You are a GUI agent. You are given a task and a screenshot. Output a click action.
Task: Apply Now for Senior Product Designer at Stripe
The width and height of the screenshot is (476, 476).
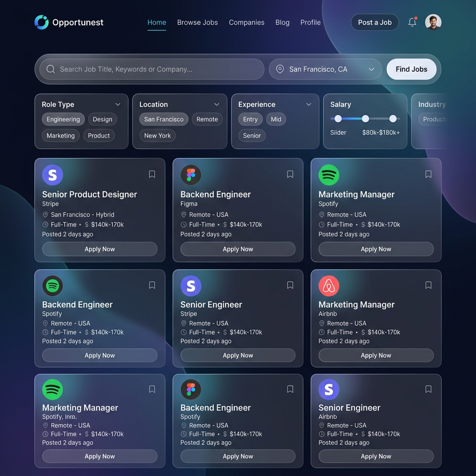[x=99, y=249]
